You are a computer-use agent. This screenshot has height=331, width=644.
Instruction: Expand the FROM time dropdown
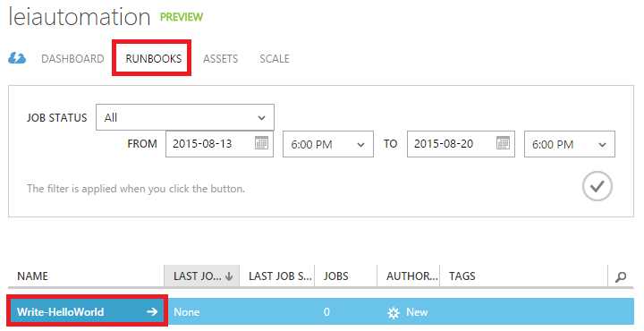click(327, 144)
